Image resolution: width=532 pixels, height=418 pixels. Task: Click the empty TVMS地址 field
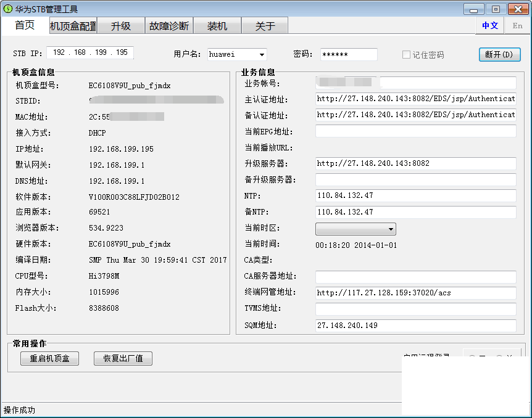[x=415, y=309]
